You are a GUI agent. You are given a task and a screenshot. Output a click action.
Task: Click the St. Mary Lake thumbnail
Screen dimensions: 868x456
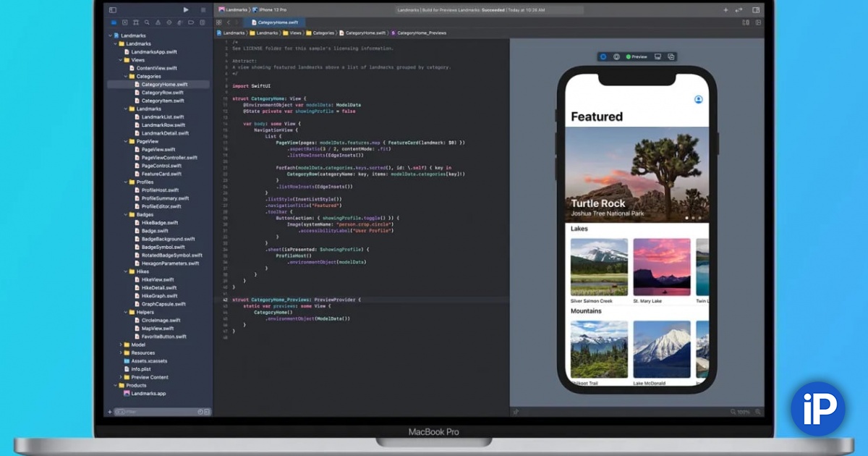point(661,267)
